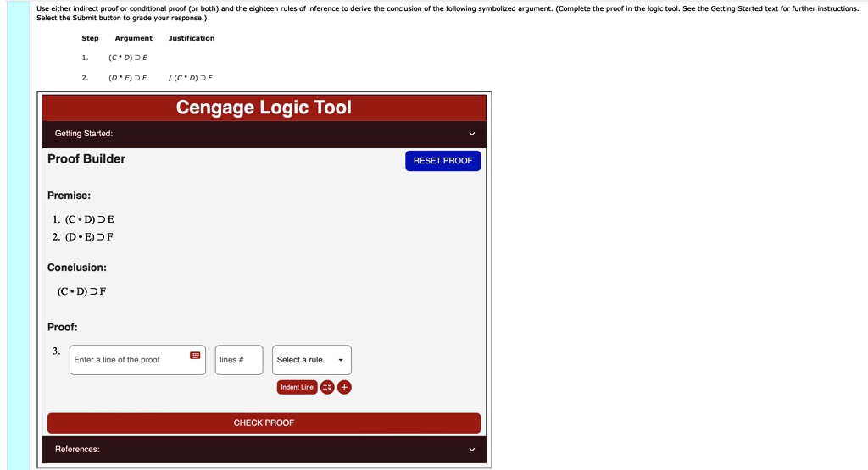Click the remove/check line icon beside Indent Line

tap(327, 387)
